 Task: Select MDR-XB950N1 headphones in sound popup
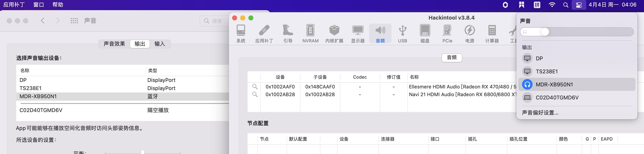577,84
